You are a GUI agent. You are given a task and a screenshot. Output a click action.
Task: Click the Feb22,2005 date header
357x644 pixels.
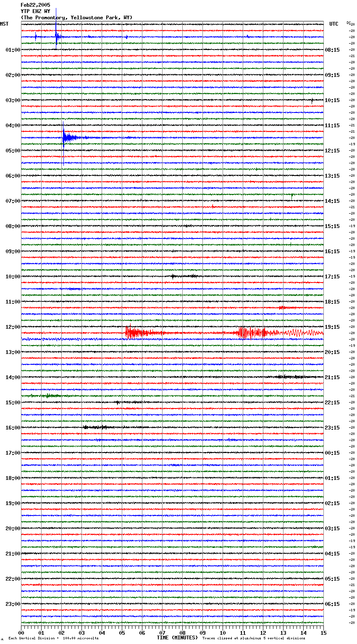click(35, 5)
